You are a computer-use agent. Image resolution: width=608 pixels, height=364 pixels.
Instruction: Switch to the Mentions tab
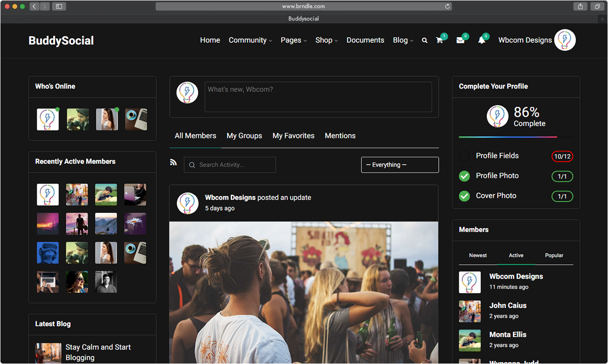340,136
